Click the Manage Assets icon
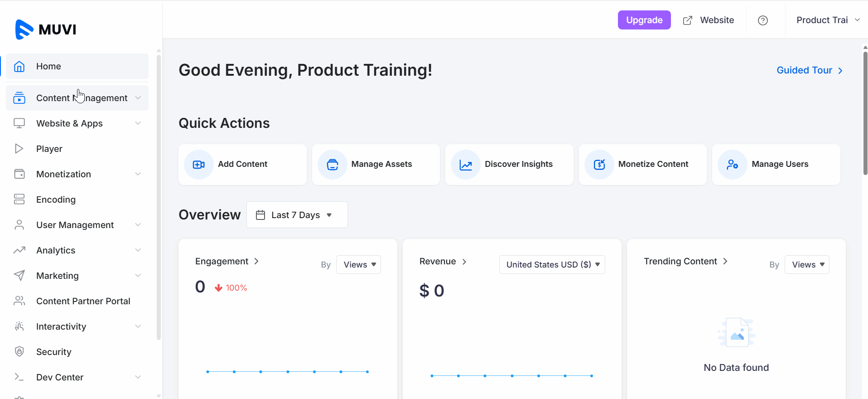 pos(332,165)
